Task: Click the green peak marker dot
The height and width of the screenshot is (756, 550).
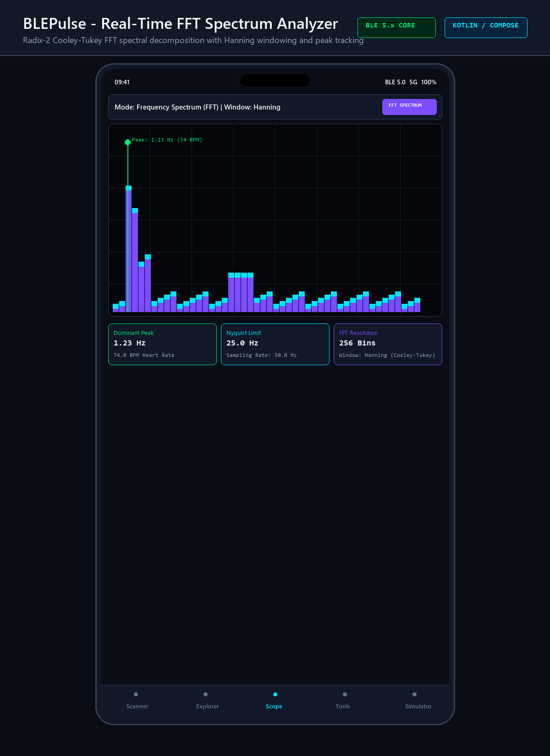Action: pyautogui.click(x=127, y=142)
